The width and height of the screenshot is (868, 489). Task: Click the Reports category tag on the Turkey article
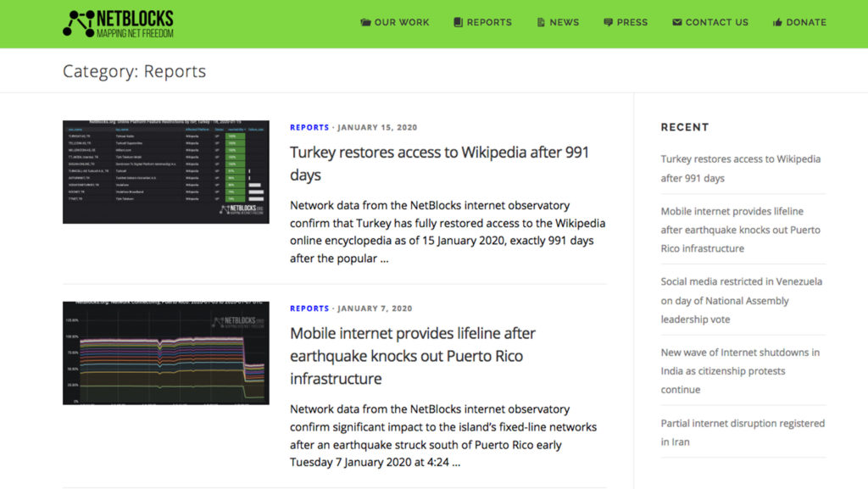[309, 127]
